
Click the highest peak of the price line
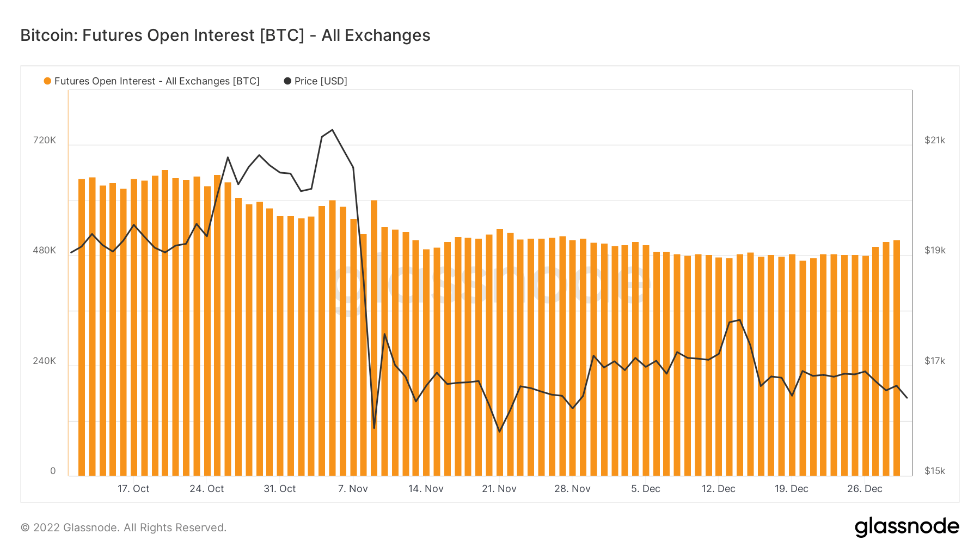click(x=332, y=130)
